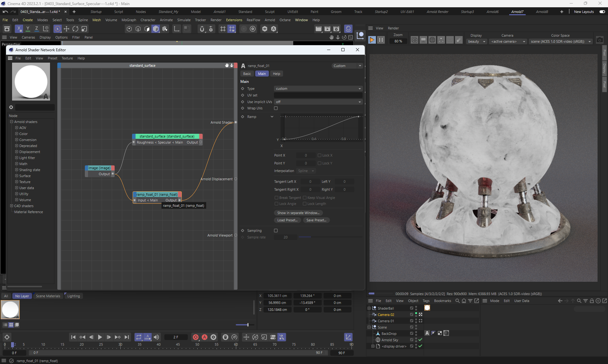Enable the Sampling checkbox
The image size is (608, 364).
(x=276, y=231)
